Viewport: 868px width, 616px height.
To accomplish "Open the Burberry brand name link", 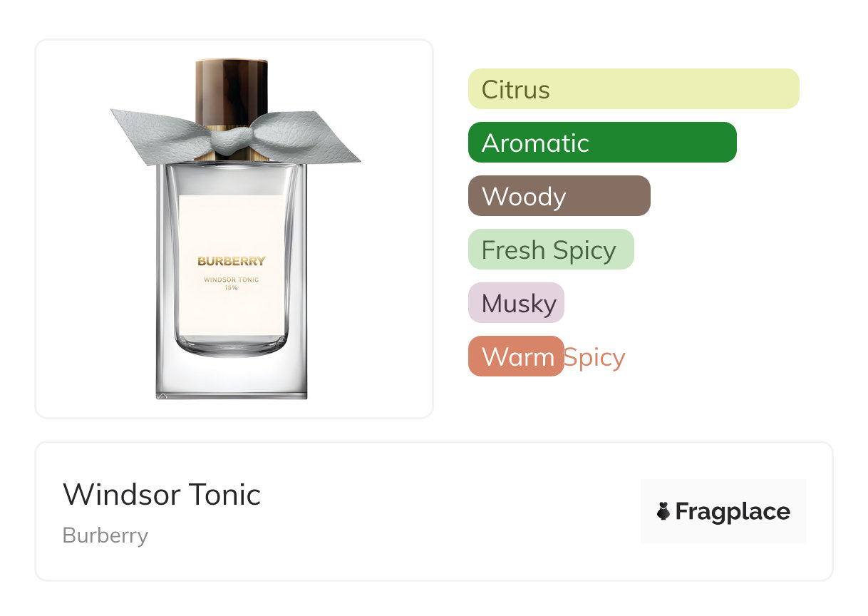I will (x=105, y=535).
